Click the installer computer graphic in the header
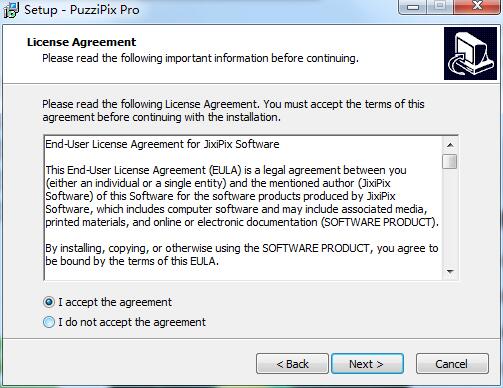503x388 pixels. (x=470, y=53)
